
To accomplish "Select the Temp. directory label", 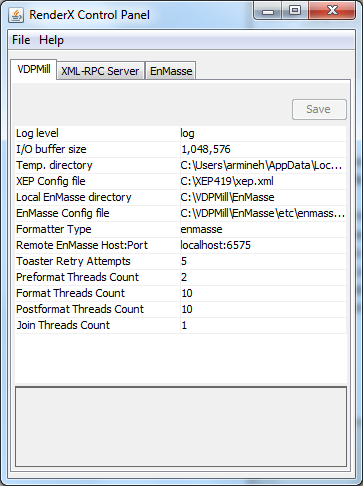I will pos(54,165).
